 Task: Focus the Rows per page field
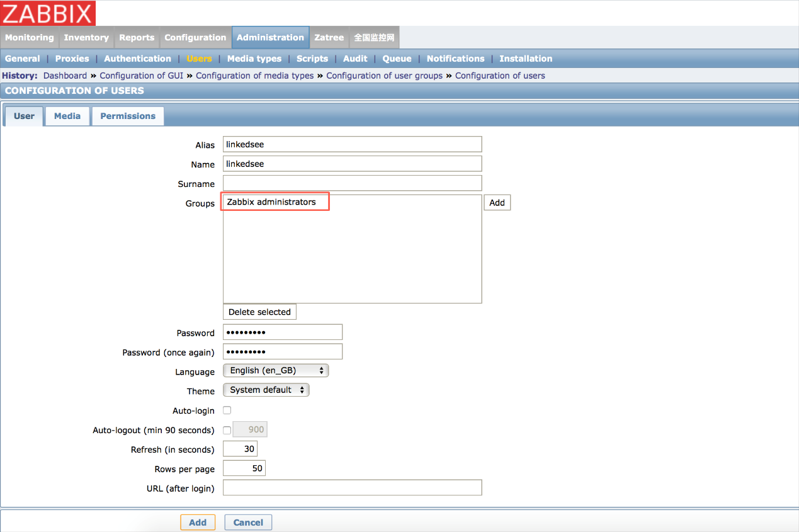tap(244, 468)
